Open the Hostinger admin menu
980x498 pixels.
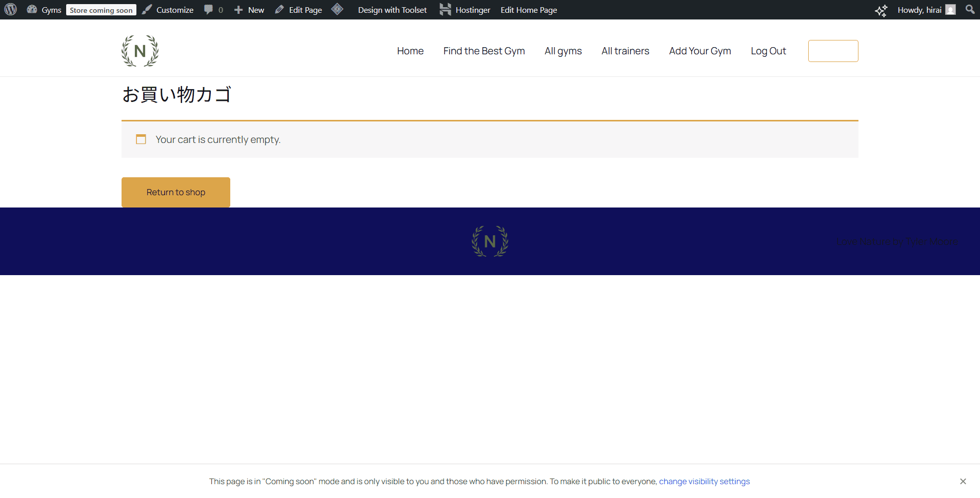[465, 10]
